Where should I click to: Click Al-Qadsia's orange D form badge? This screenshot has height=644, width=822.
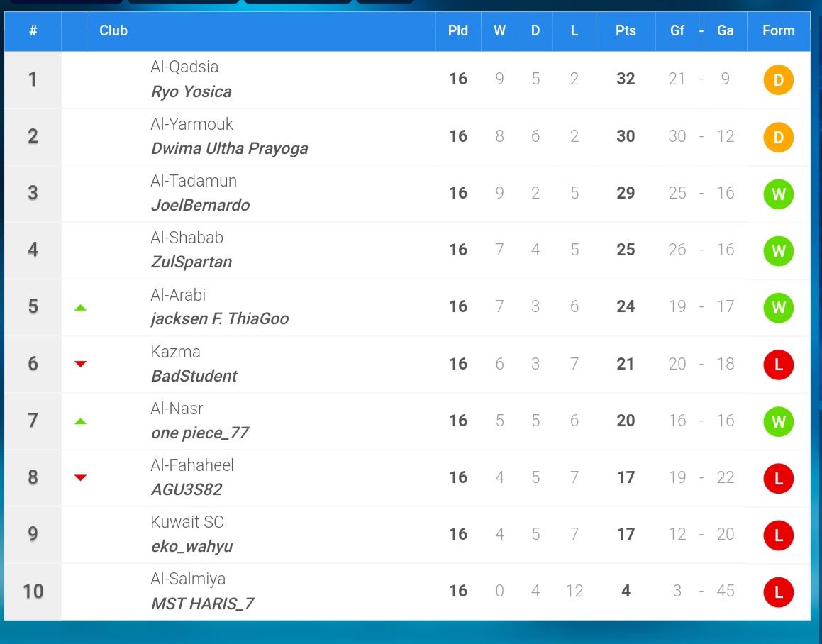(x=779, y=79)
